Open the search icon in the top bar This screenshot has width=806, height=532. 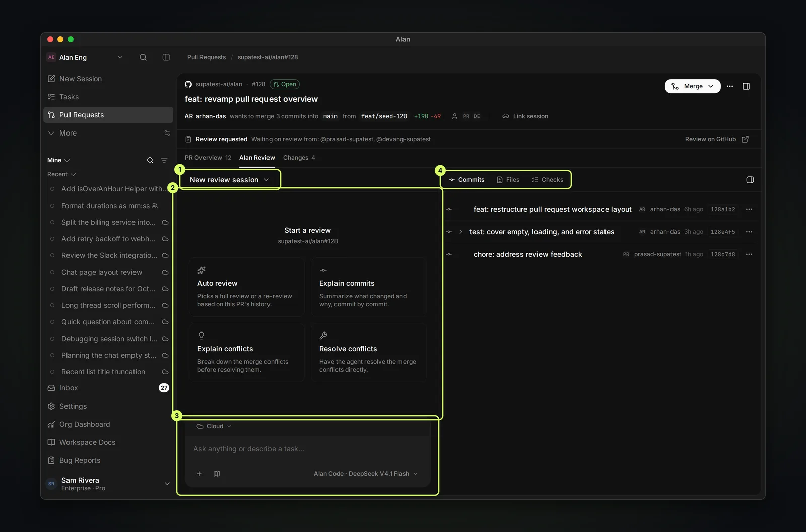click(x=143, y=57)
